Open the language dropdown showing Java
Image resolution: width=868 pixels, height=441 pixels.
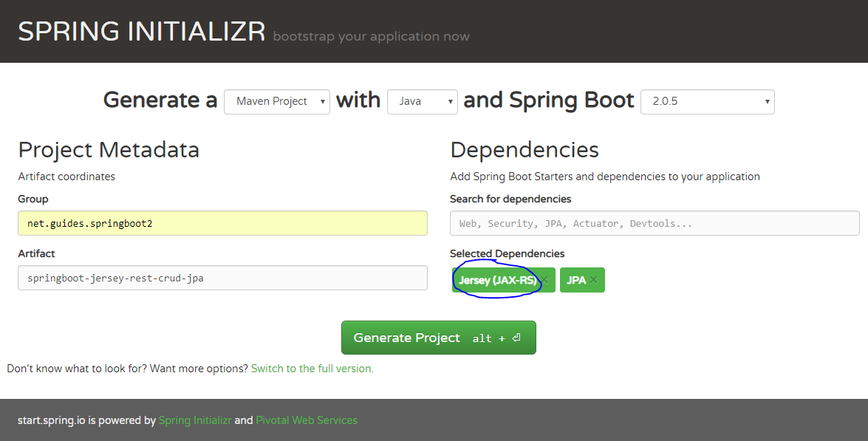pyautogui.click(x=423, y=101)
